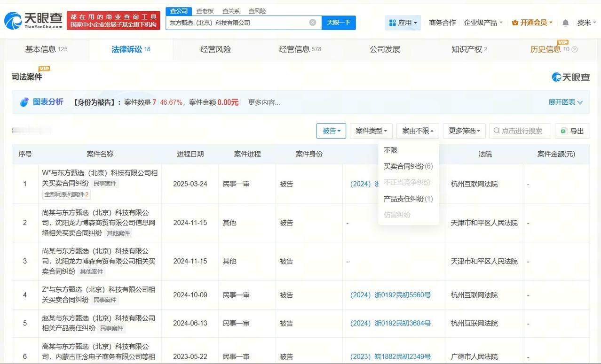Screen dimensions: 601x364
Task: Click 商务合作 link in header
Action: pyautogui.click(x=442, y=23)
